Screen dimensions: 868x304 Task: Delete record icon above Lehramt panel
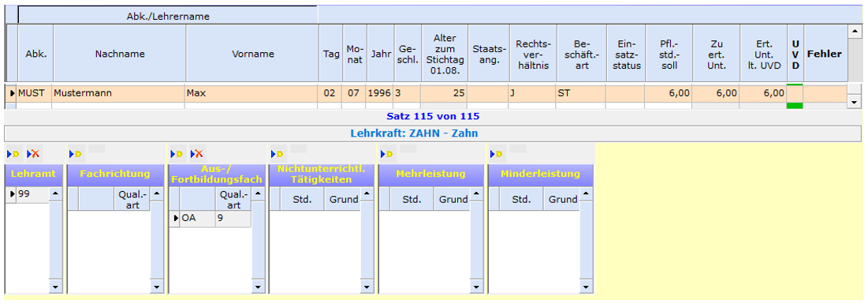pos(33,154)
